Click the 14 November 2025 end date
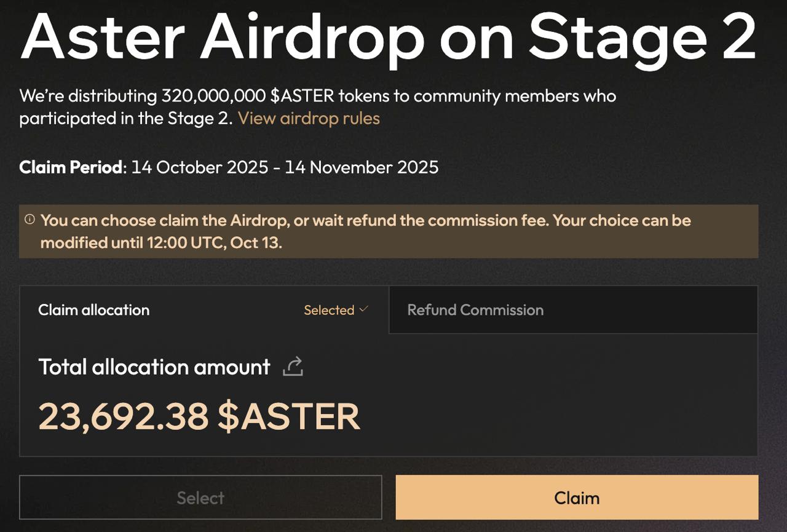 361,167
